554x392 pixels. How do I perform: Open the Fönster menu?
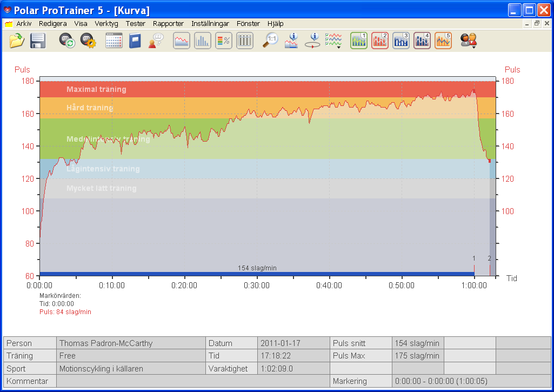point(248,24)
